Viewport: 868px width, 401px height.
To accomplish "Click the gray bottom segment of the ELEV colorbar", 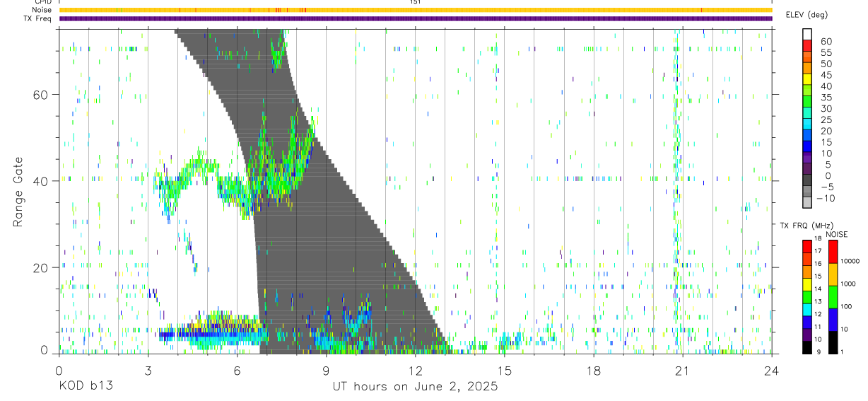I will click(x=807, y=203).
